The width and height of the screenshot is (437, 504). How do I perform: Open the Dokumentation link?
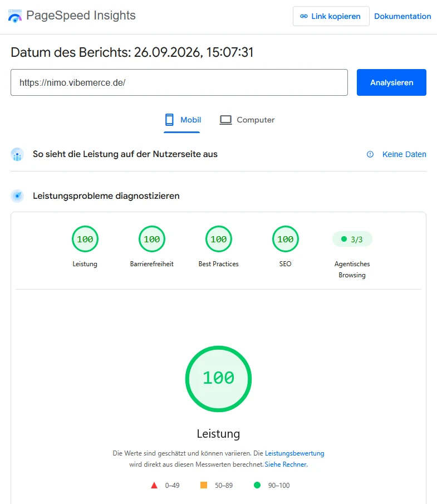click(x=402, y=16)
